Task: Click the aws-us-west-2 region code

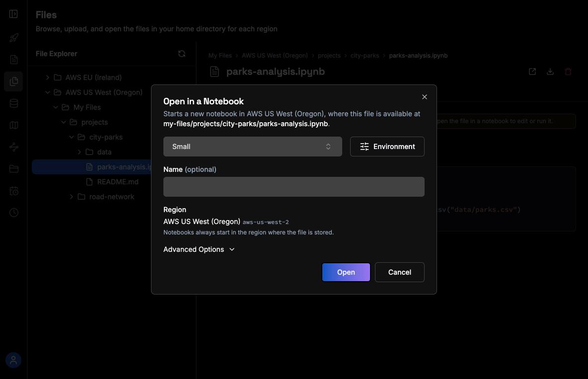Action: tap(266, 222)
